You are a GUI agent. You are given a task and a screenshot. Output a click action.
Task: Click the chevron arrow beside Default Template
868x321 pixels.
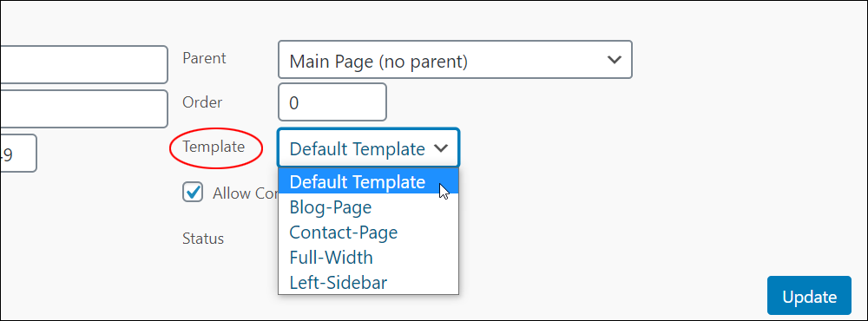(441, 148)
